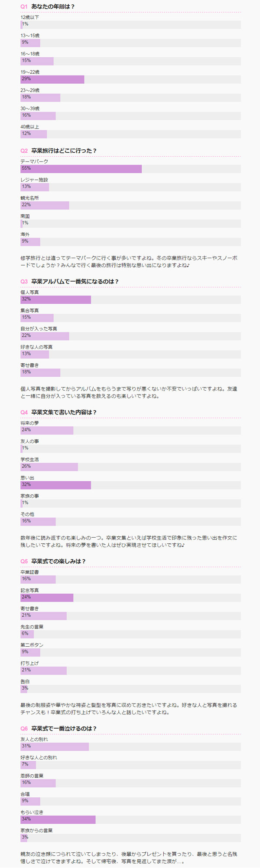Select the 観光名所 22% result bar

[x=45, y=205]
